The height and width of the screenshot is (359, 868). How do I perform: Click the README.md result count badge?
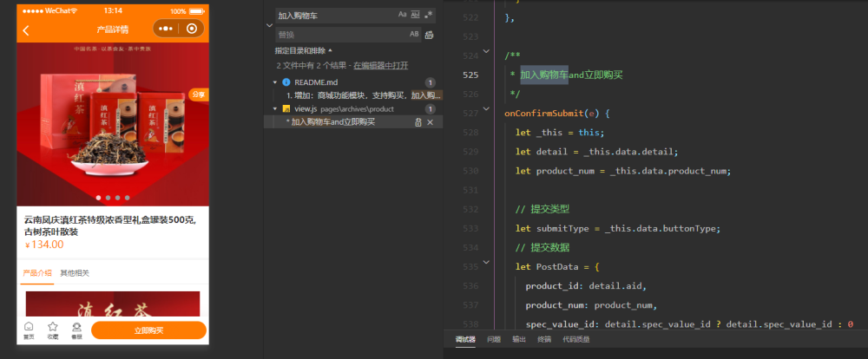point(431,82)
